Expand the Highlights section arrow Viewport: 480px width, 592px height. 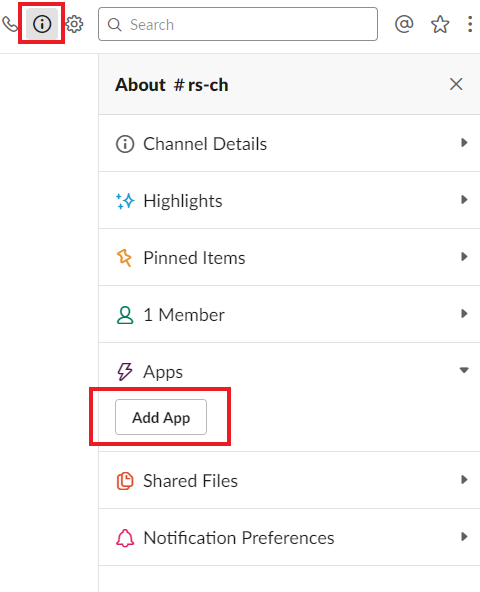(464, 200)
